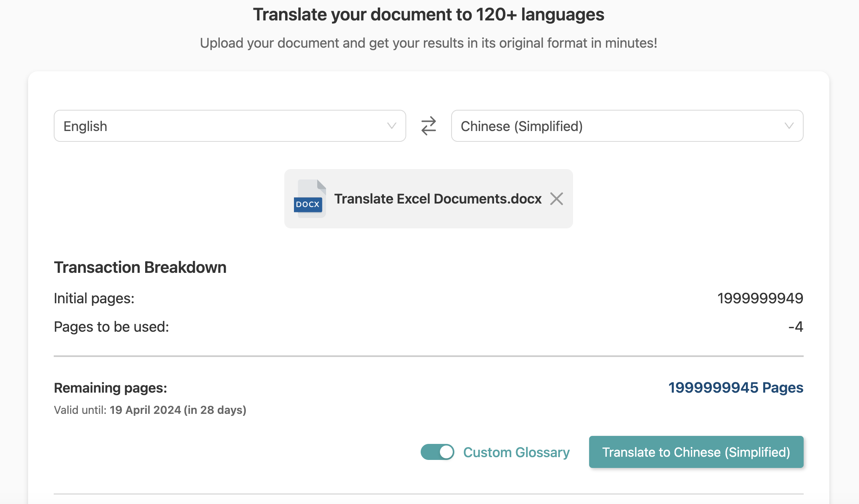Click the X to remove the uploaded document
This screenshot has width=859, height=504.
pyautogui.click(x=557, y=199)
